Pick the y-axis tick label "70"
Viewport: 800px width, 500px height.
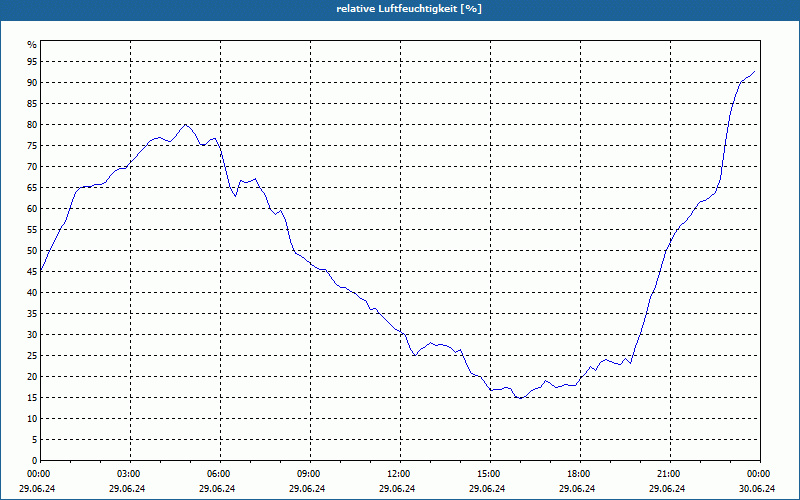32,166
